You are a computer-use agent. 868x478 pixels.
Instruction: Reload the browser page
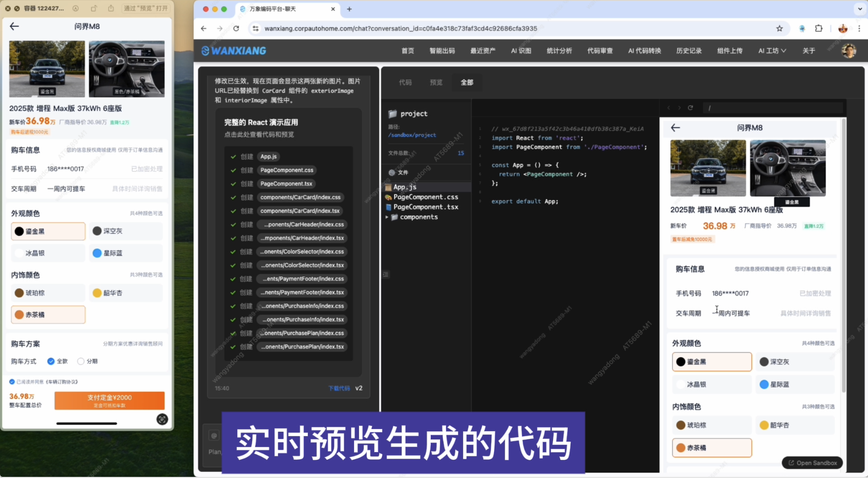point(236,29)
